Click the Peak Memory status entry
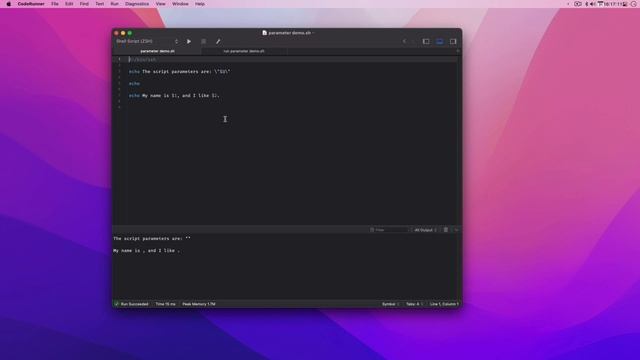The width and height of the screenshot is (640, 360). 199,304
